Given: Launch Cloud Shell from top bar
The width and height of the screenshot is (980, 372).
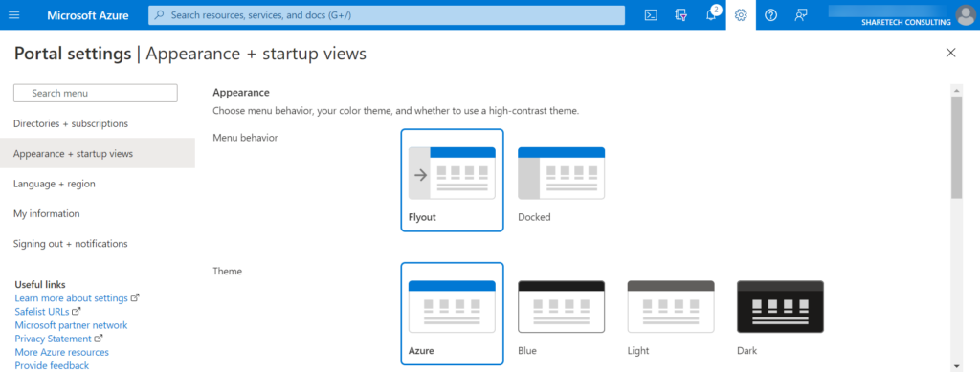Looking at the screenshot, I should pyautogui.click(x=651, y=15).
